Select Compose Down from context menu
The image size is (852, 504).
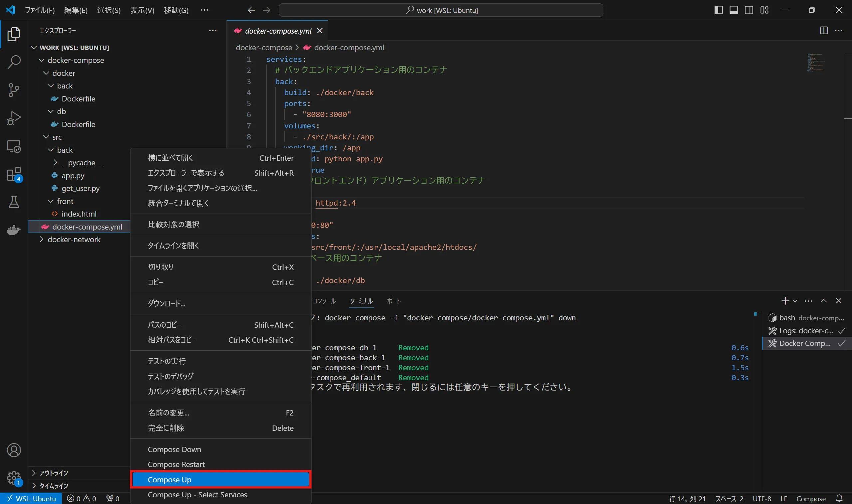point(174,449)
